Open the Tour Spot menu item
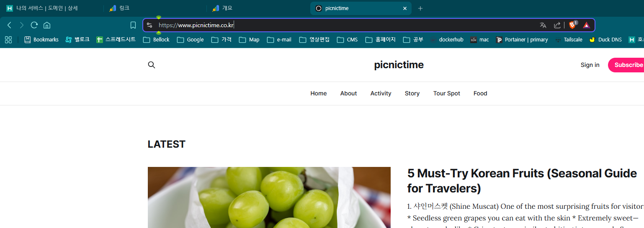Image resolution: width=644 pixels, height=228 pixels. pyautogui.click(x=446, y=93)
